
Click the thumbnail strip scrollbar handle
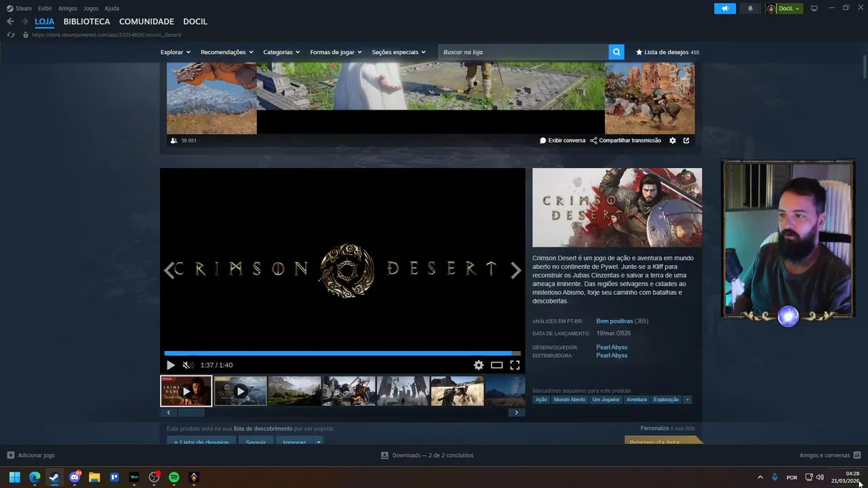pyautogui.click(x=191, y=412)
